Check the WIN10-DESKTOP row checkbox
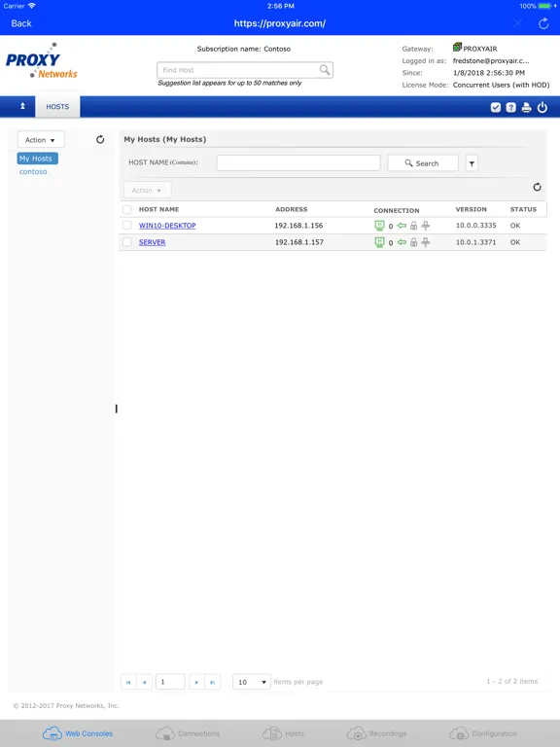Image resolution: width=560 pixels, height=747 pixels. click(127, 226)
